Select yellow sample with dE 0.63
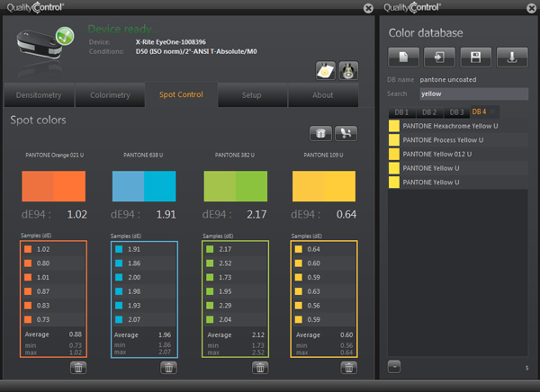Screen dimensions: 540x392 pyautogui.click(x=324, y=291)
